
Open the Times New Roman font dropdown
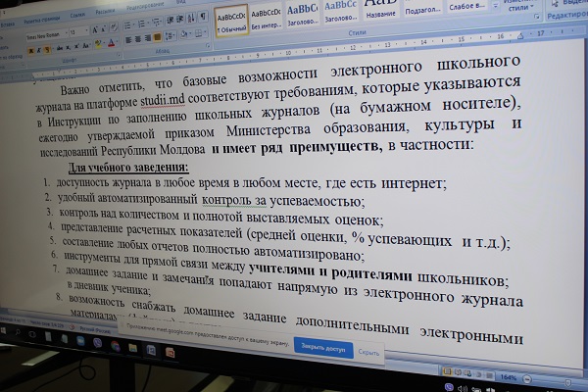(x=66, y=33)
